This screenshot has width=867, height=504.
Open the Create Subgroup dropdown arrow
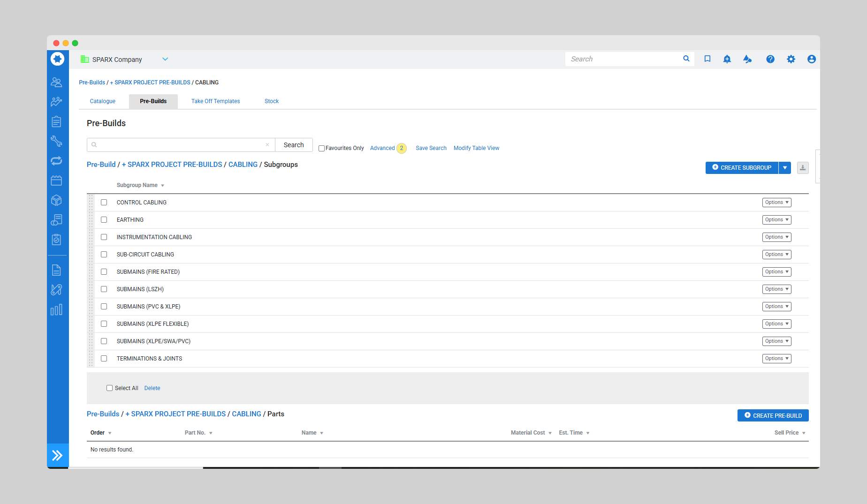785,168
